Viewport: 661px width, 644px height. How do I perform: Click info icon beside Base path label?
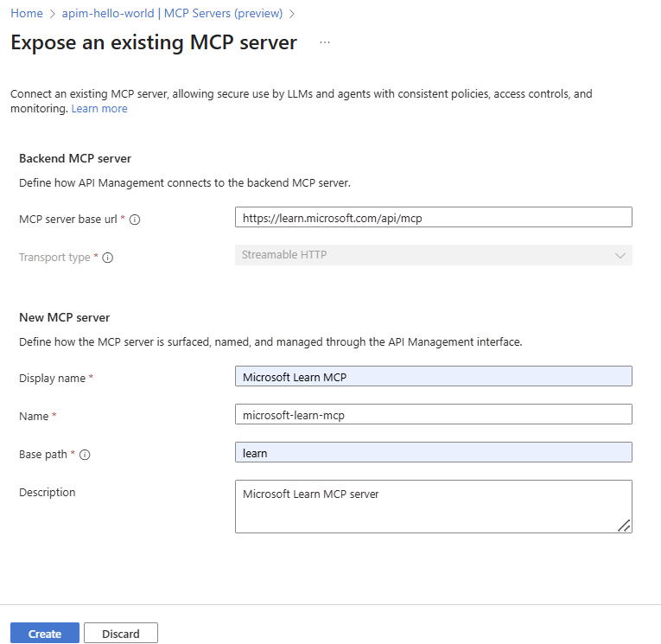point(86,455)
